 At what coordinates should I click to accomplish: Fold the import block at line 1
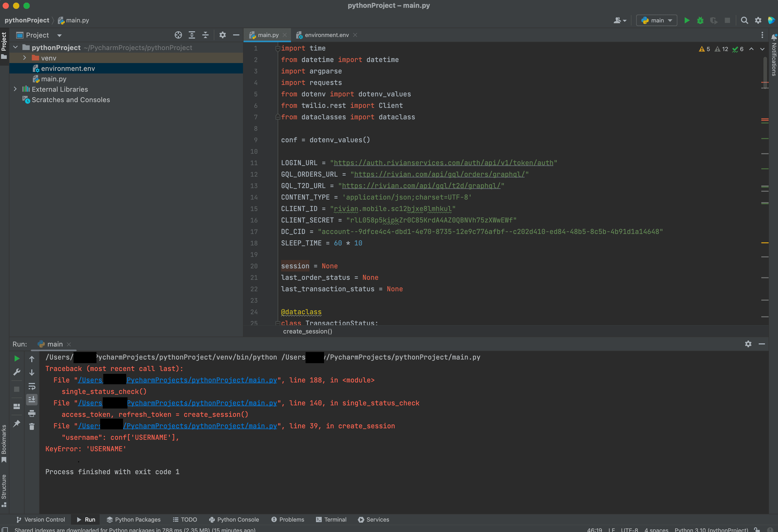click(277, 48)
